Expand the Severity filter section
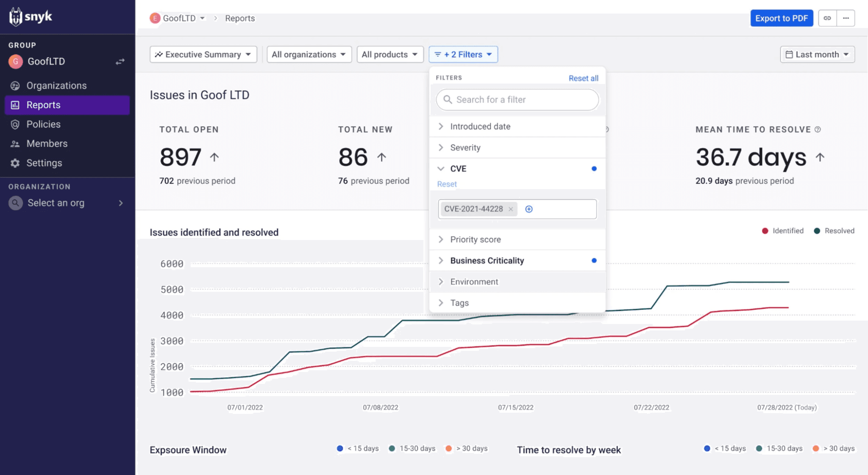This screenshot has height=475, width=868. 465,147
